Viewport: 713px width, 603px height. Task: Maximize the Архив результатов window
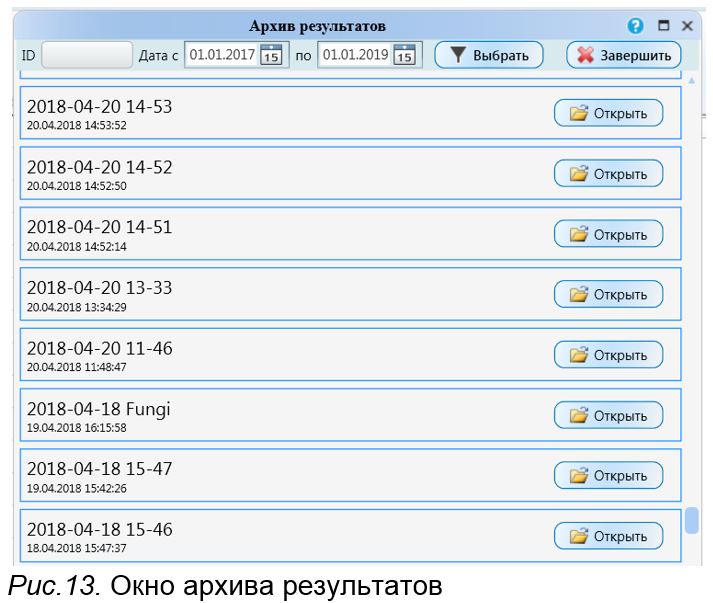click(x=663, y=25)
